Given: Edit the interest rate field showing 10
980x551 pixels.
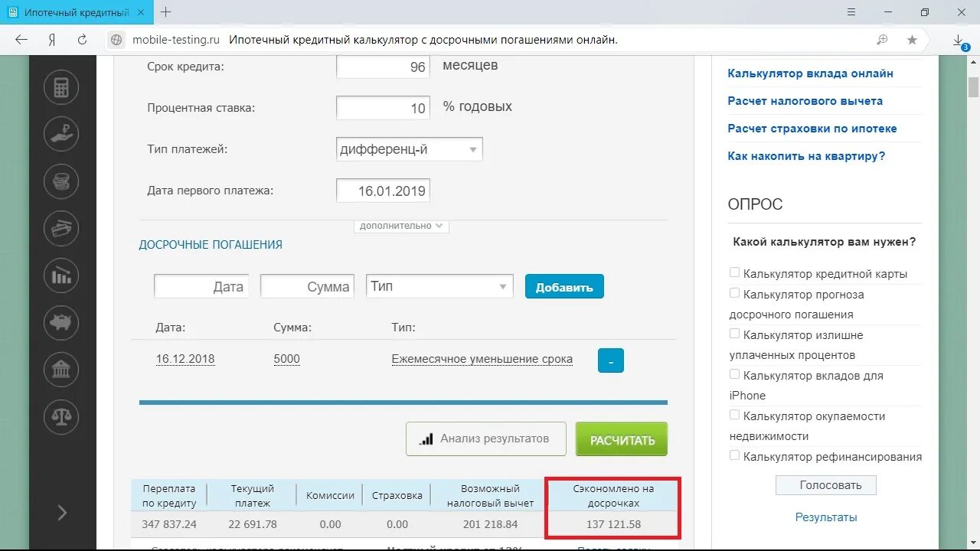Looking at the screenshot, I should (x=384, y=107).
